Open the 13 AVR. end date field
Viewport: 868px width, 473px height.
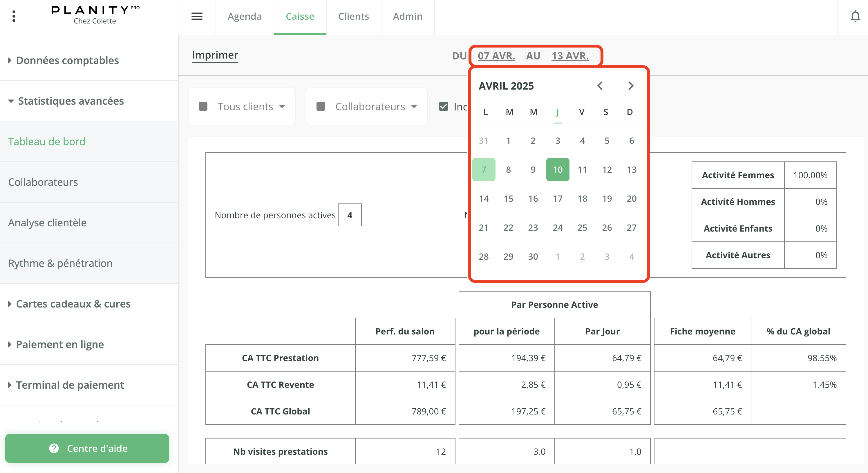(570, 56)
